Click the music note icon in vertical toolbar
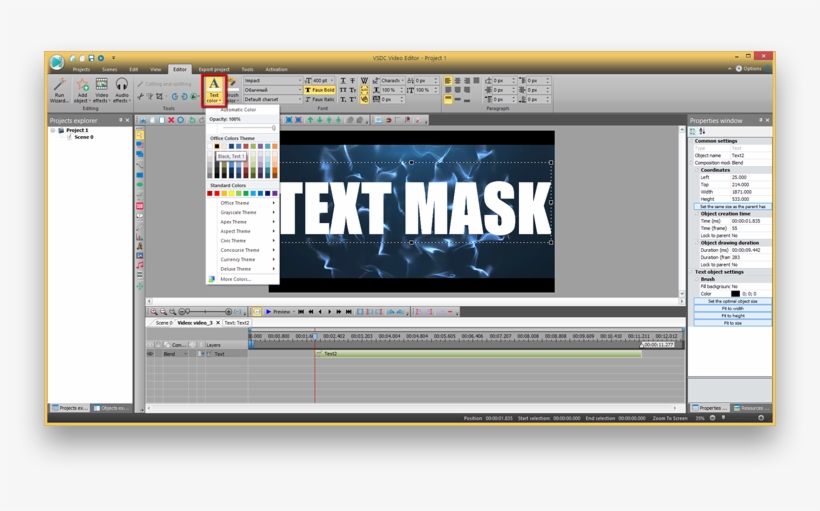Screen dimensions: 820x511 [x=140, y=265]
